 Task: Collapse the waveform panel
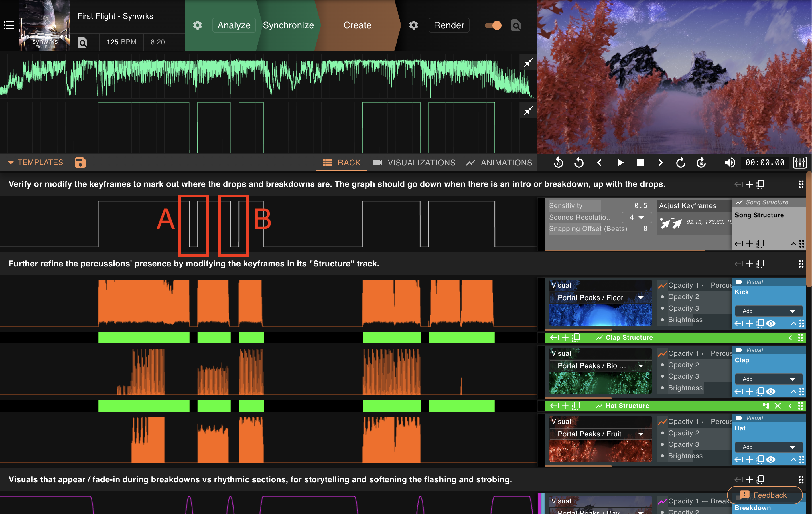(x=529, y=62)
